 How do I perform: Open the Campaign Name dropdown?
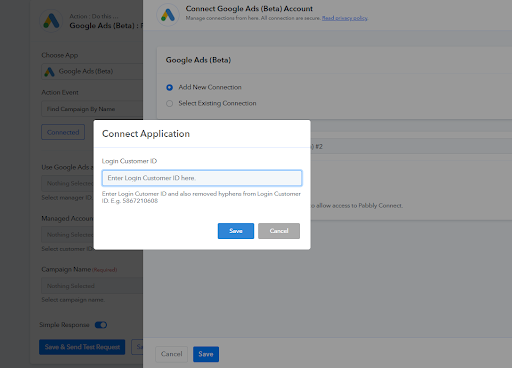92,286
